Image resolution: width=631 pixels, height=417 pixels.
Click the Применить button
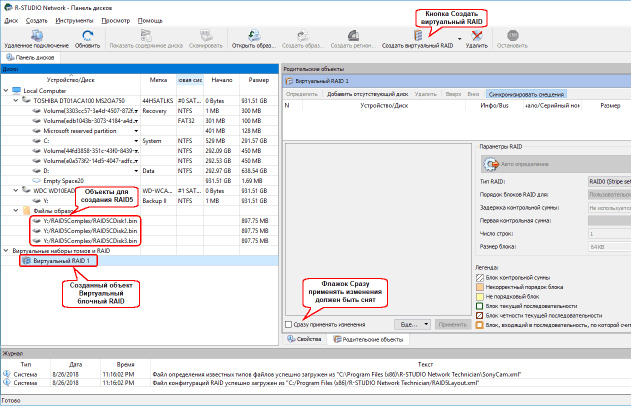(453, 324)
